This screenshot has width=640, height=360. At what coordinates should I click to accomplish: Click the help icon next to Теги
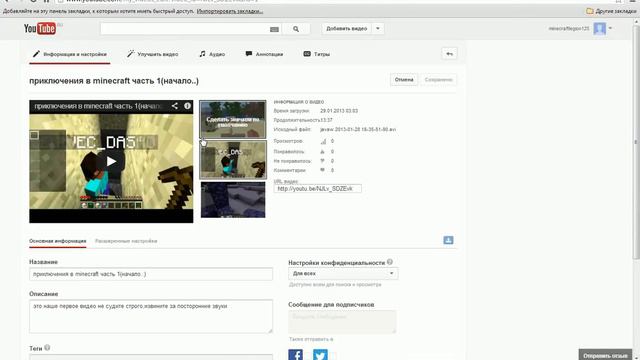(x=47, y=348)
